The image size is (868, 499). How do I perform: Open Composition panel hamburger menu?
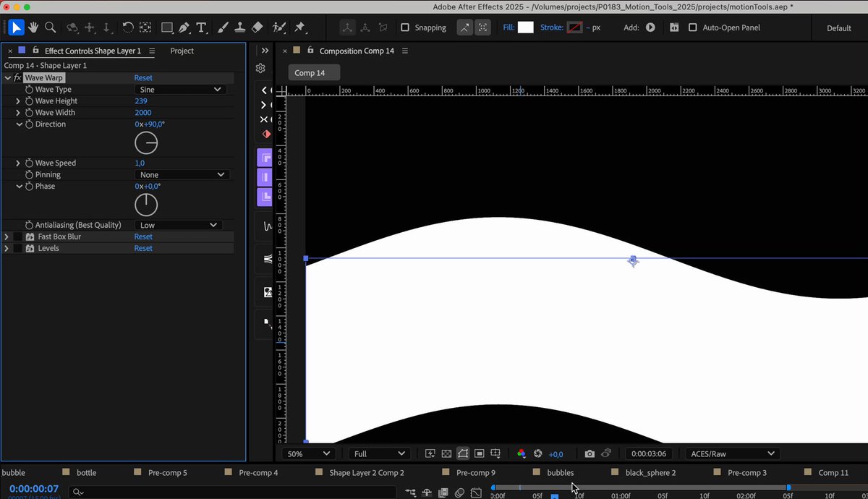405,51
